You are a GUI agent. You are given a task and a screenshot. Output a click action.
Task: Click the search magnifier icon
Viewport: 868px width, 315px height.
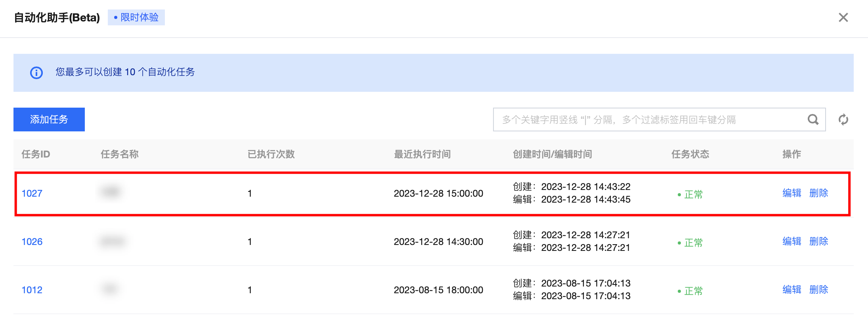click(x=813, y=120)
